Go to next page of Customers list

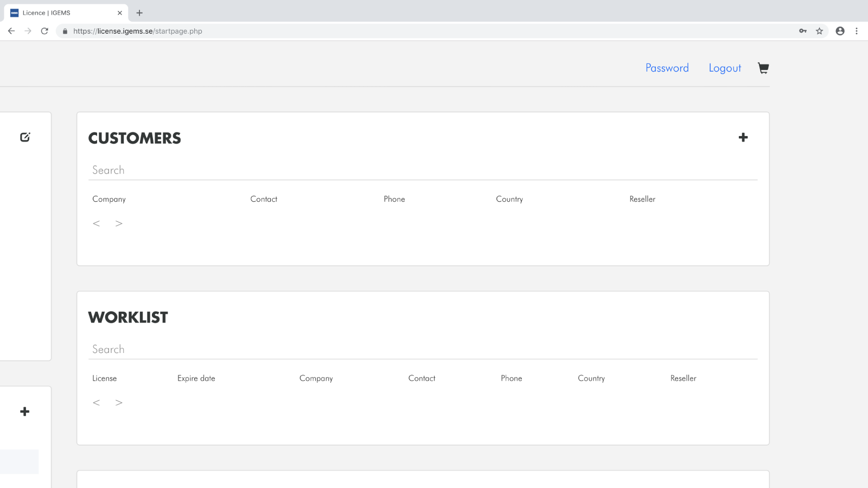tap(119, 223)
